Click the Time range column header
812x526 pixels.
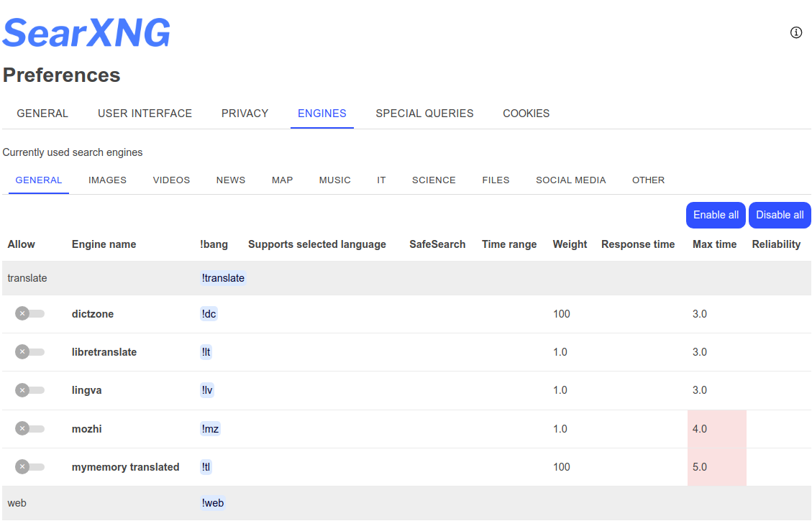(509, 244)
